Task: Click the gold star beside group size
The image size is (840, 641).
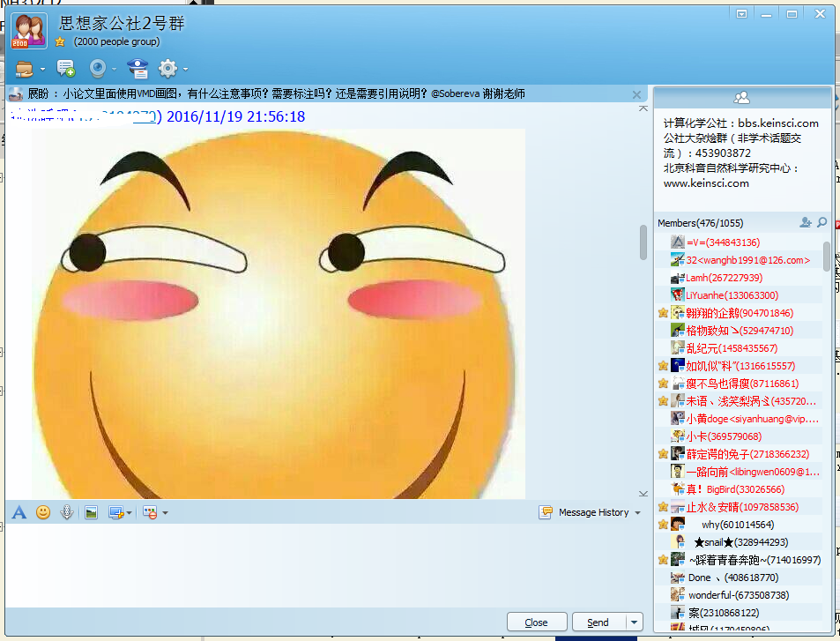Action: (60, 41)
